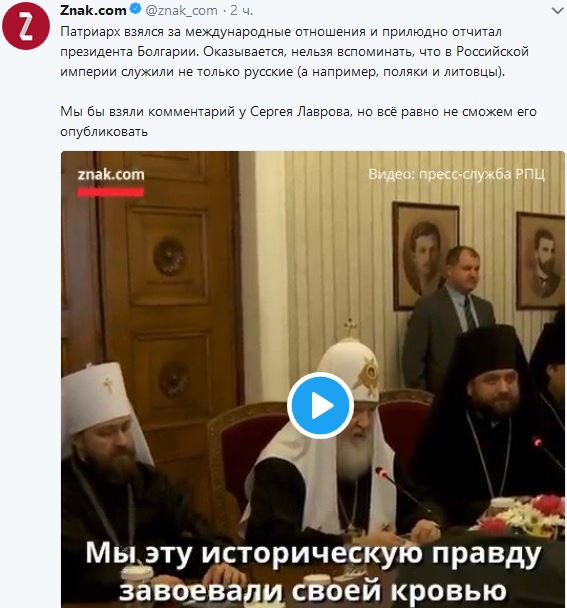Click the left framed portrait on the wall

point(426,256)
